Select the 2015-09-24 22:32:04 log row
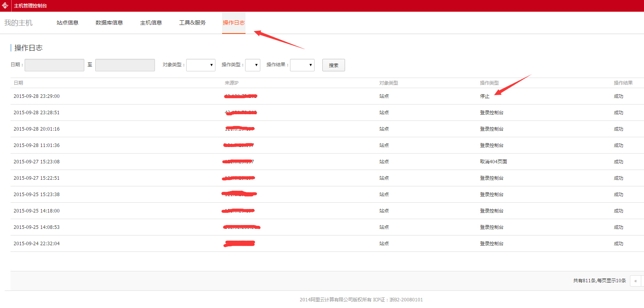Image resolution: width=644 pixels, height=308 pixels. coord(37,244)
